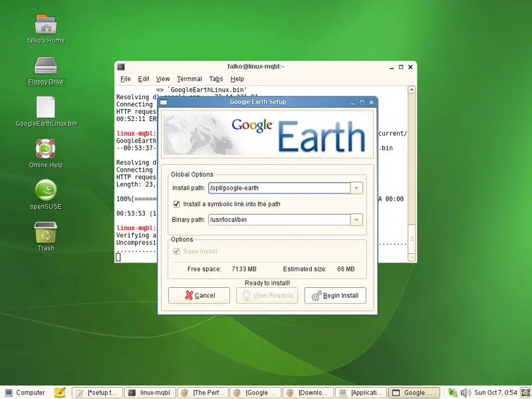Close the terminal window
Screen dimensions: 532x399
410,67
